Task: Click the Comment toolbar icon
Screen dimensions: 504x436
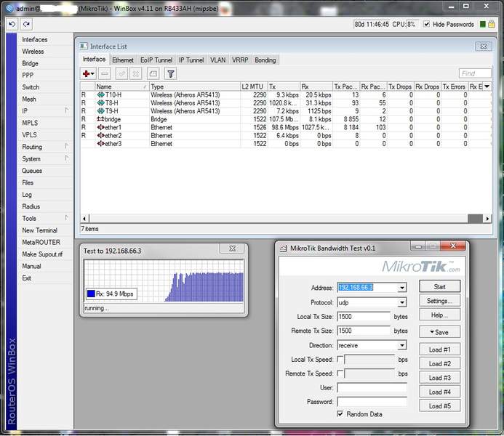Action: (153, 74)
